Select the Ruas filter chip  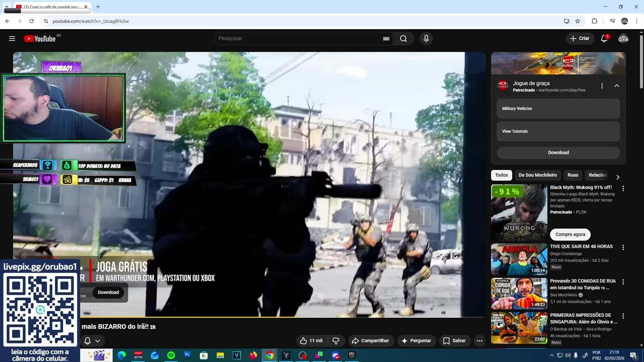[x=573, y=175]
